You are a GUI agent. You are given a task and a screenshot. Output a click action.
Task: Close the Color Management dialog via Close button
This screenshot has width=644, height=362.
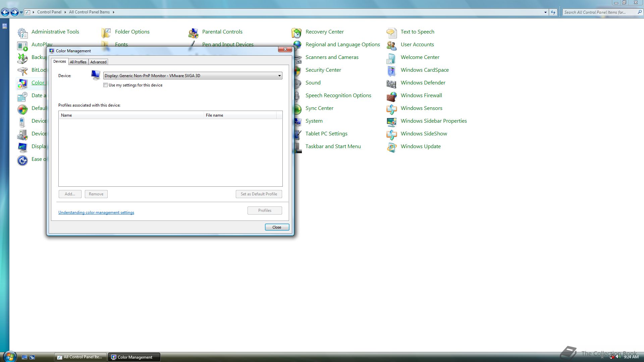click(x=277, y=227)
